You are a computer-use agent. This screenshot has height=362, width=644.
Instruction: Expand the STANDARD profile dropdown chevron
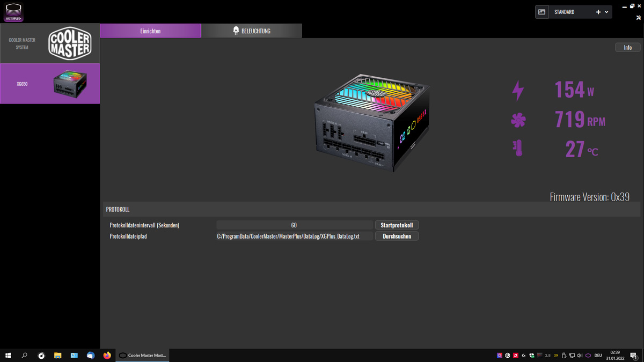tap(606, 12)
